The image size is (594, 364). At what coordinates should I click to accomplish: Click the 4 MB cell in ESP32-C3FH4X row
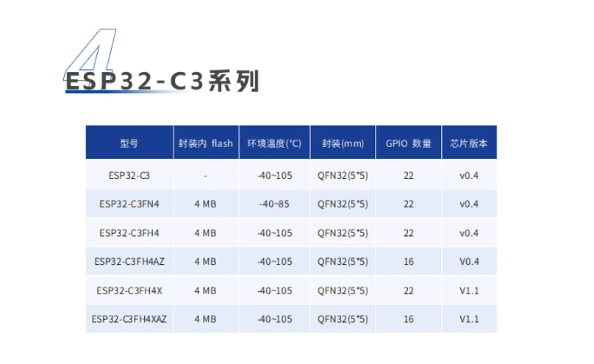[205, 290]
